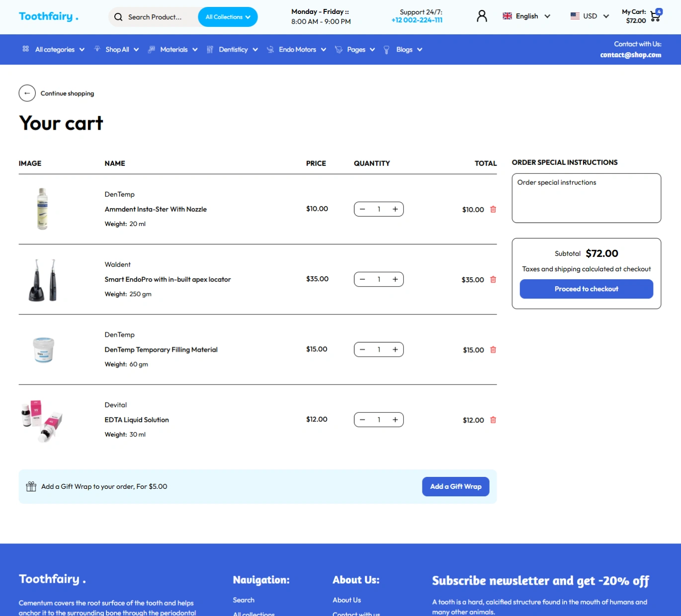Click the US flag currency icon
The image size is (681, 616).
(x=575, y=16)
